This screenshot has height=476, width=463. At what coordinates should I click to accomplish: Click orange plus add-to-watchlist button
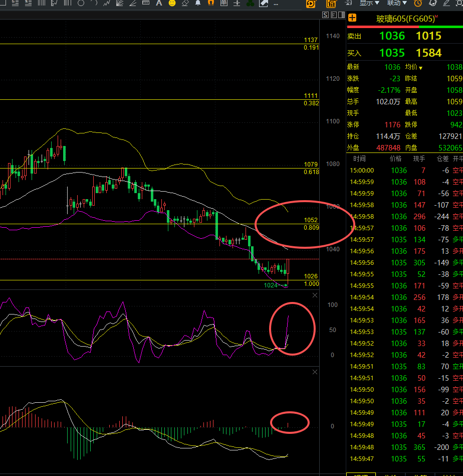[x=352, y=18]
